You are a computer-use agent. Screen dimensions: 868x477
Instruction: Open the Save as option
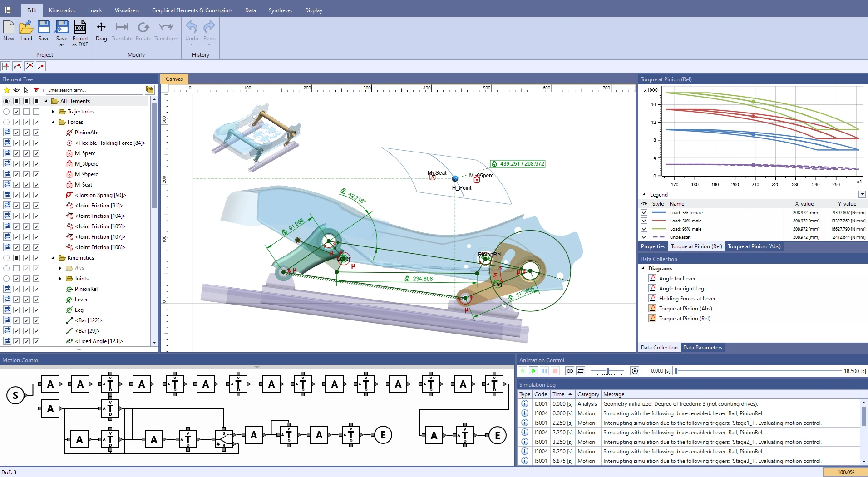coord(62,34)
